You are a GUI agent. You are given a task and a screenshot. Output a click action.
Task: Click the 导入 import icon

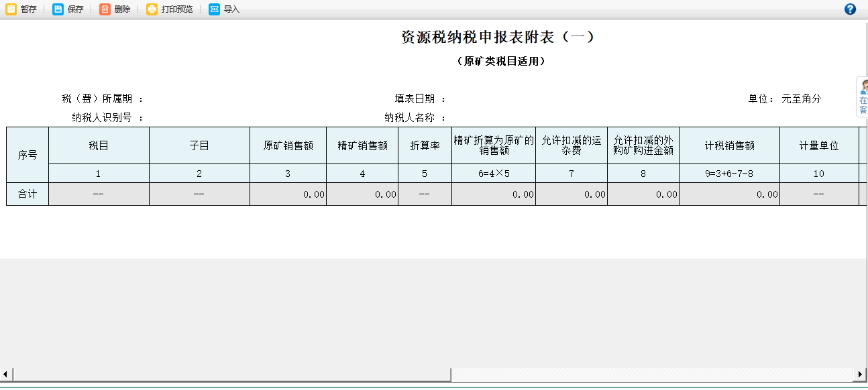[215, 9]
